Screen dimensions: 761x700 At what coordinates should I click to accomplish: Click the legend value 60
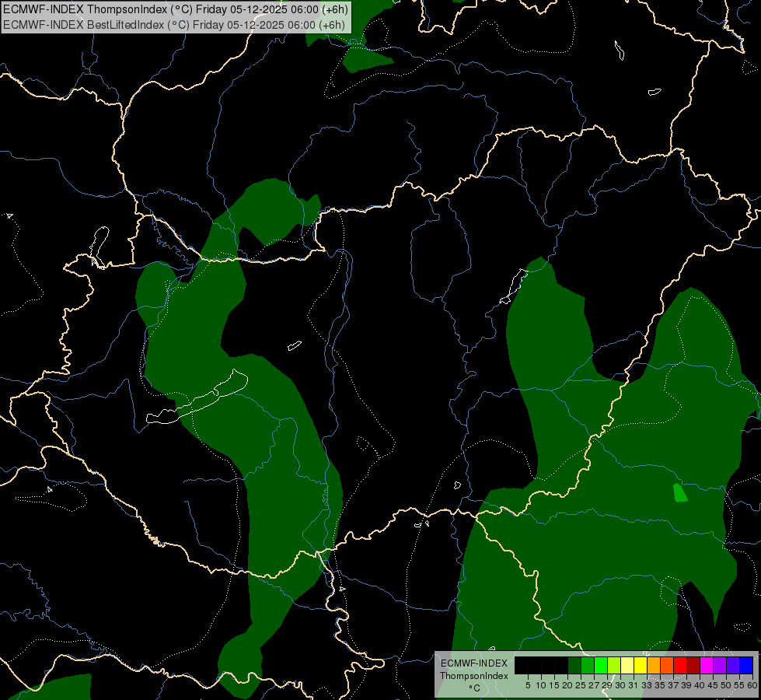pos(752,685)
